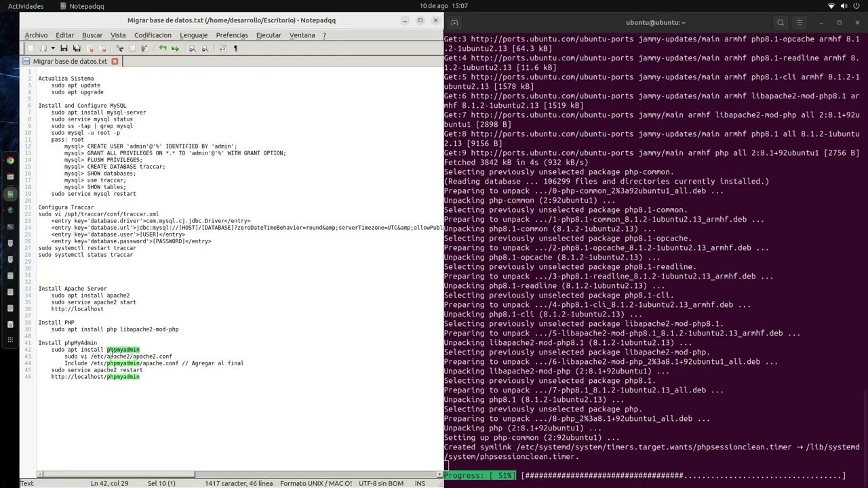Screen dimensions: 868x488
Task: Click the Zoom Out magnifier icon
Action: coord(205,48)
